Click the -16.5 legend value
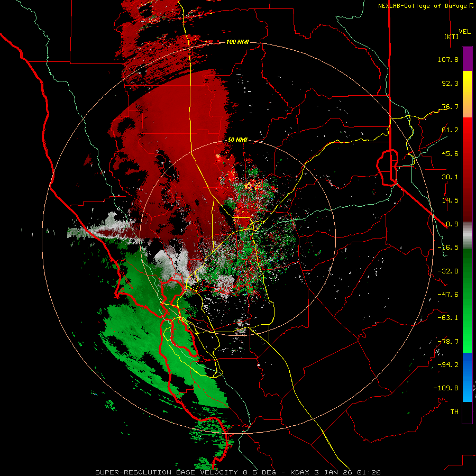 (x=448, y=248)
